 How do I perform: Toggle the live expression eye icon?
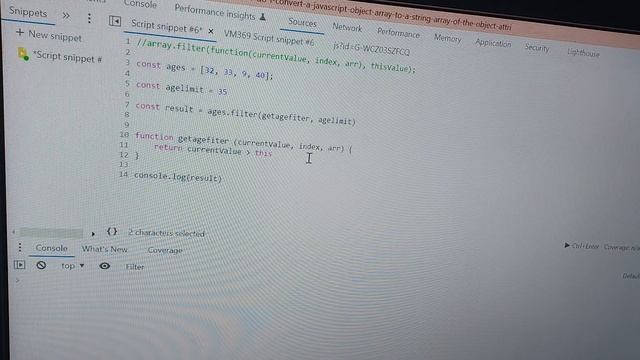pos(104,266)
